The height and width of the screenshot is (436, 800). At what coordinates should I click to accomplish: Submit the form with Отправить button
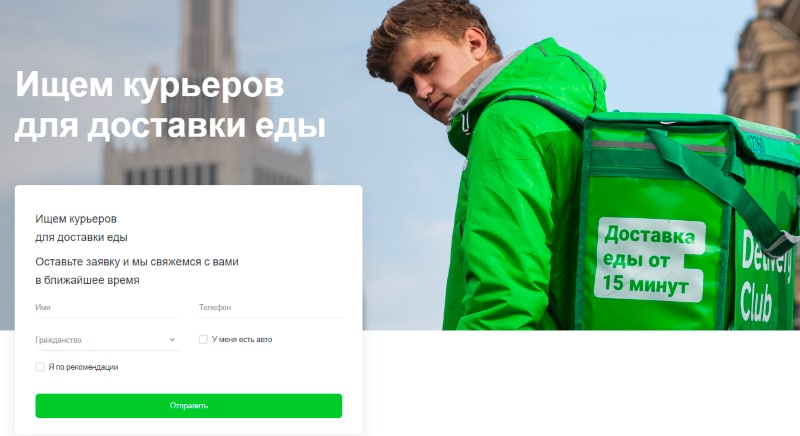[x=188, y=406]
